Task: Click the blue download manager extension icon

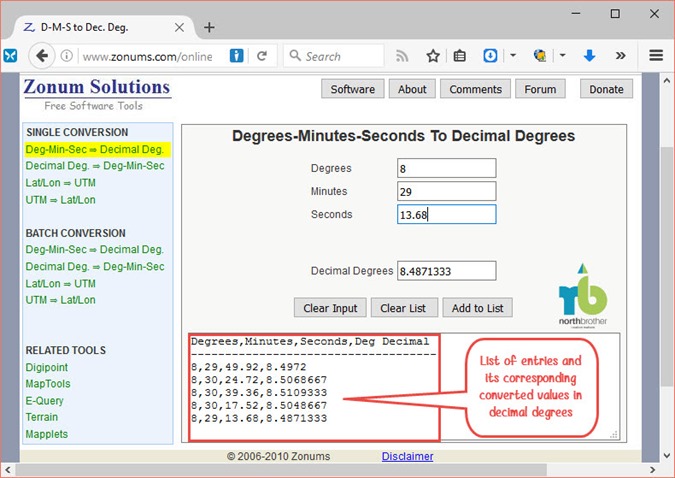Action: coord(490,56)
